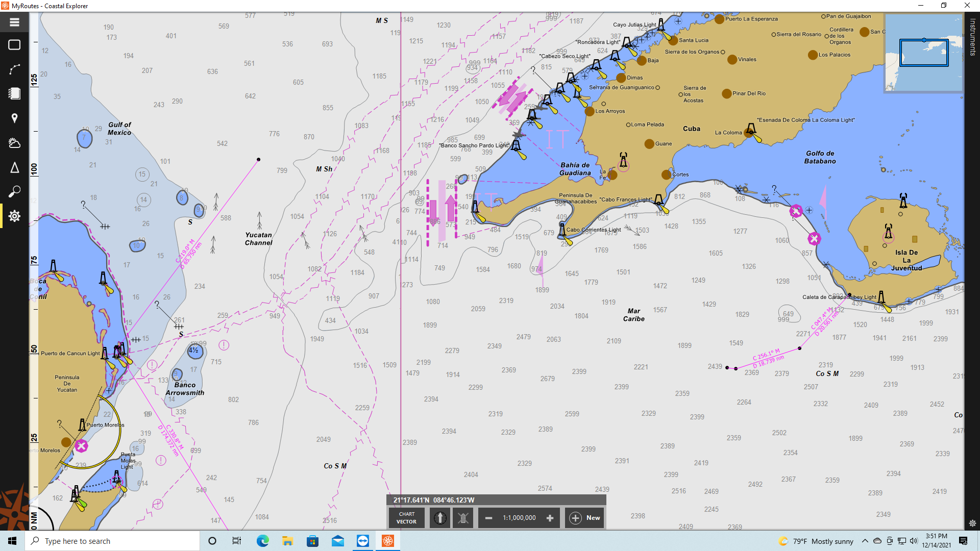Select the marker pin tool
Screen dimensions: 980x551
tap(14, 118)
